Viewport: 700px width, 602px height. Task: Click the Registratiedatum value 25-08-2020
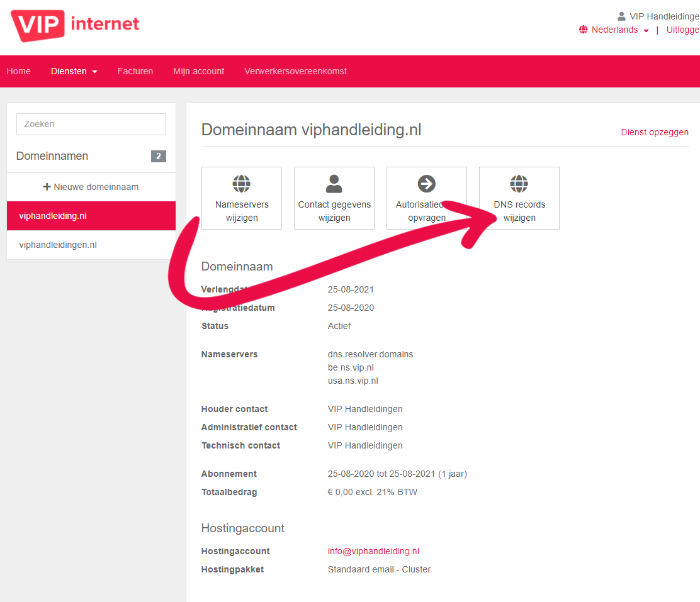[351, 308]
